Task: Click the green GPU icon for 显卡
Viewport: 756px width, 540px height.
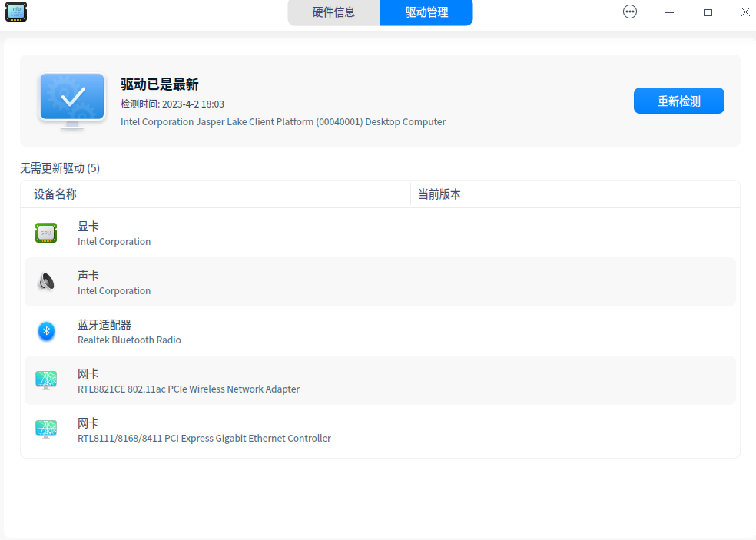Action: 46,233
